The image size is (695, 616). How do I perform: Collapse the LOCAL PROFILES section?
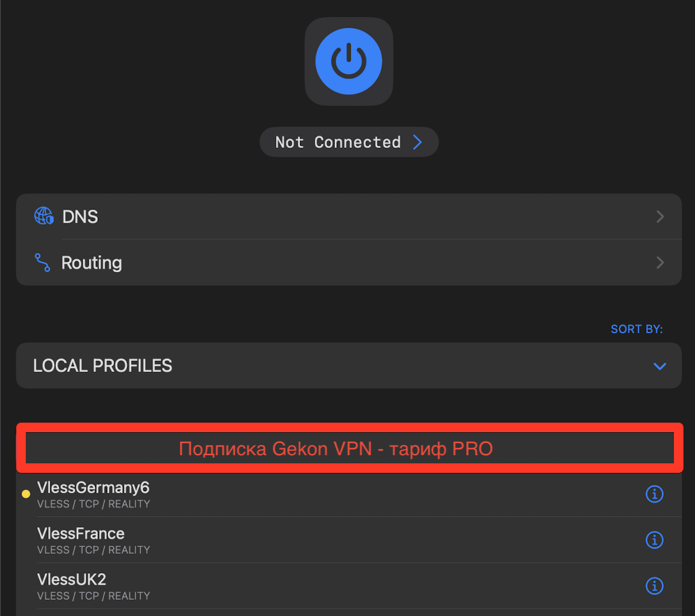[x=349, y=366]
